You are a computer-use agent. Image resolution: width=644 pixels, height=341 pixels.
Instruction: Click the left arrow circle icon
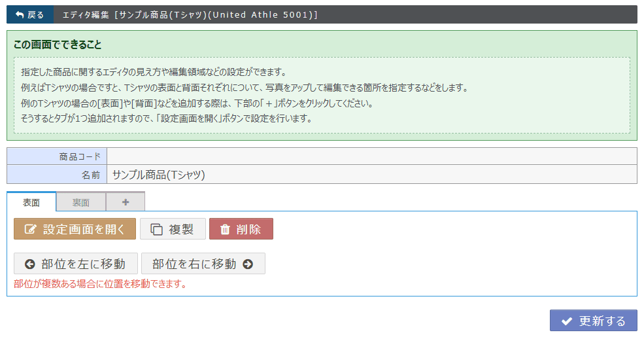29,264
